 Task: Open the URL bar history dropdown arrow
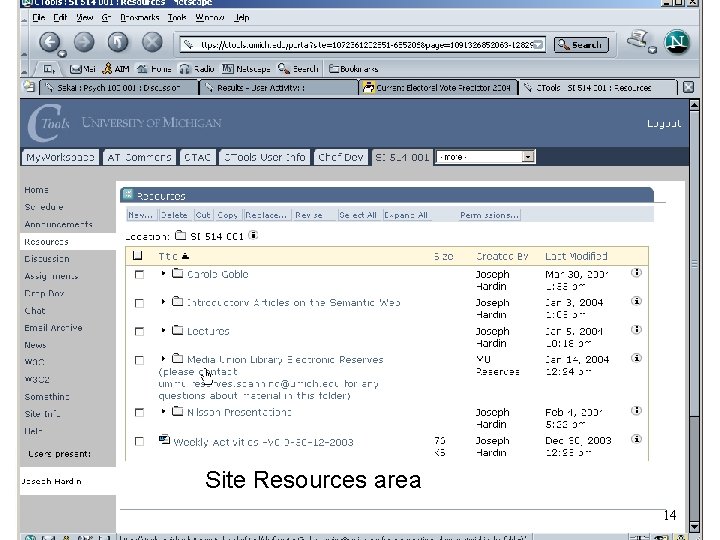click(x=539, y=45)
